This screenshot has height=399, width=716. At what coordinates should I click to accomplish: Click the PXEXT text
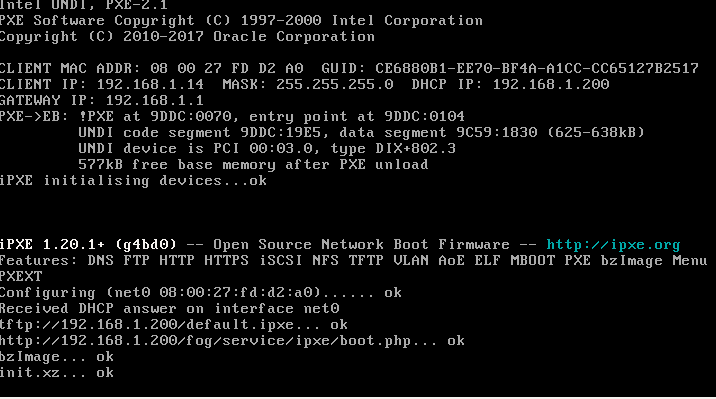(21, 277)
